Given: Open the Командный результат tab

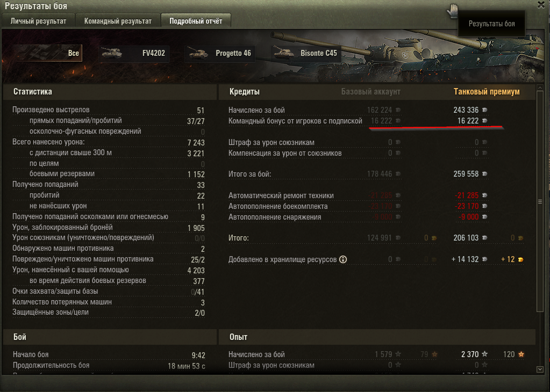Looking at the screenshot, I should click(118, 21).
